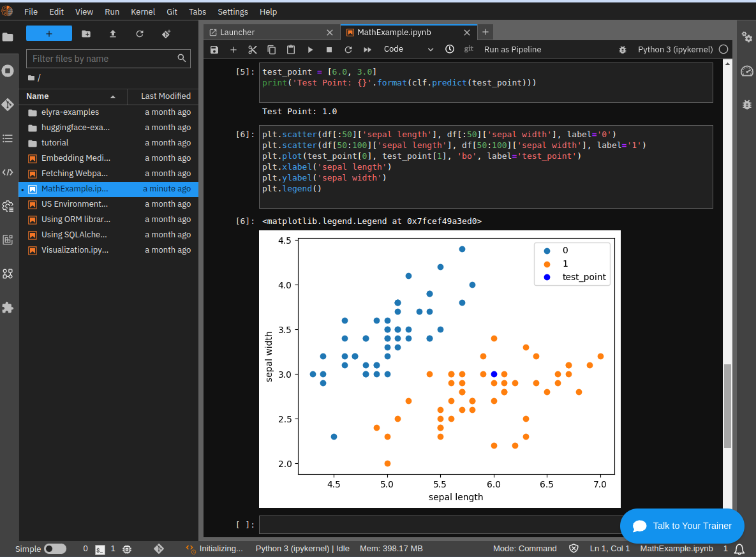
Task: Restart kernel and run all cells
Action: click(x=367, y=50)
